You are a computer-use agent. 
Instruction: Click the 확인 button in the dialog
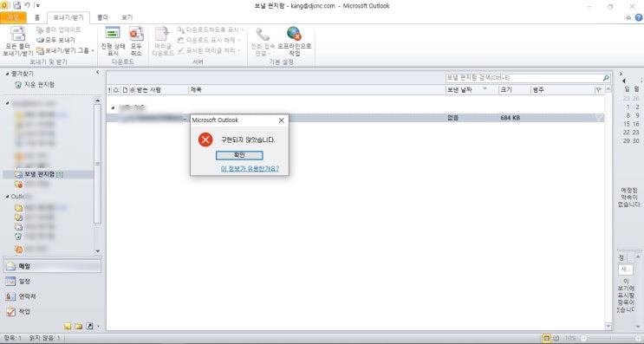tap(239, 155)
